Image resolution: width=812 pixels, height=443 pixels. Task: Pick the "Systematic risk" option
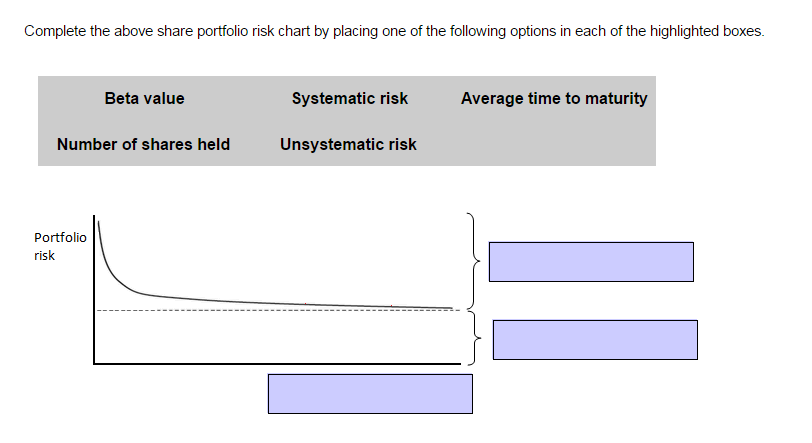pos(349,98)
